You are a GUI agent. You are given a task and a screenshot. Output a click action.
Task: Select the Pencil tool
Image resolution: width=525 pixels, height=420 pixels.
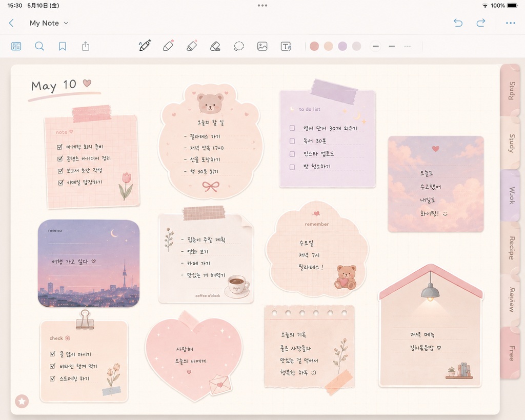pyautogui.click(x=168, y=46)
